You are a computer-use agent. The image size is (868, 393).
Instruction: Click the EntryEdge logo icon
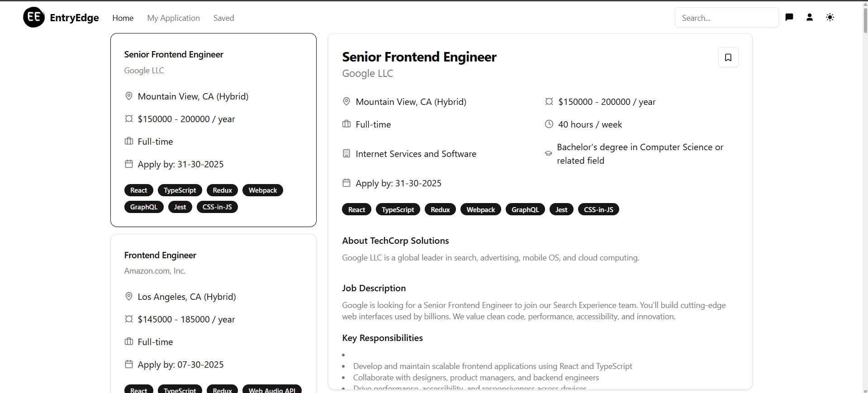33,17
